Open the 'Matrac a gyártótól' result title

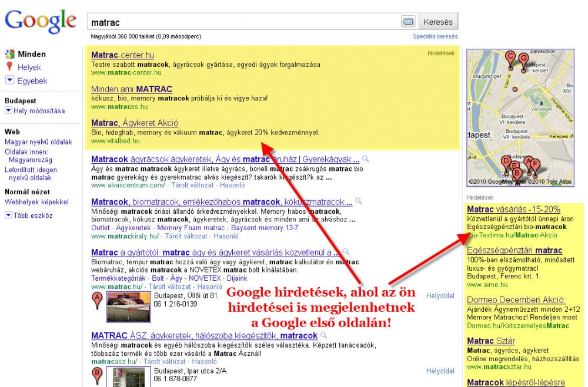(216, 253)
